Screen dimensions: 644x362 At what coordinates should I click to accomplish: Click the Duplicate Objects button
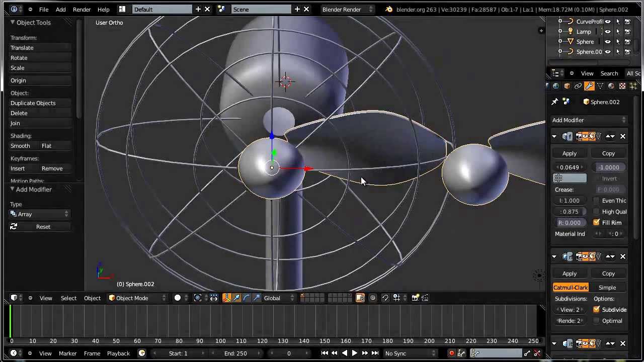tap(33, 103)
